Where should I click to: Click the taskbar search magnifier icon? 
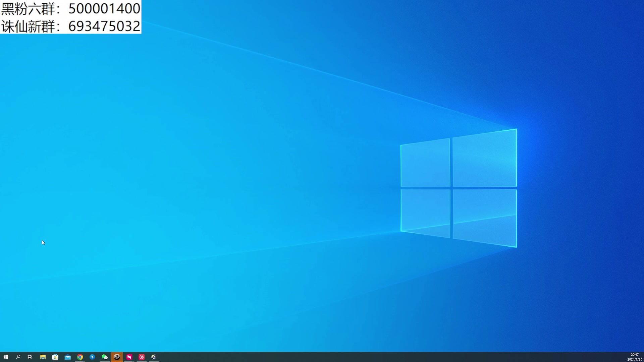pyautogui.click(x=18, y=357)
